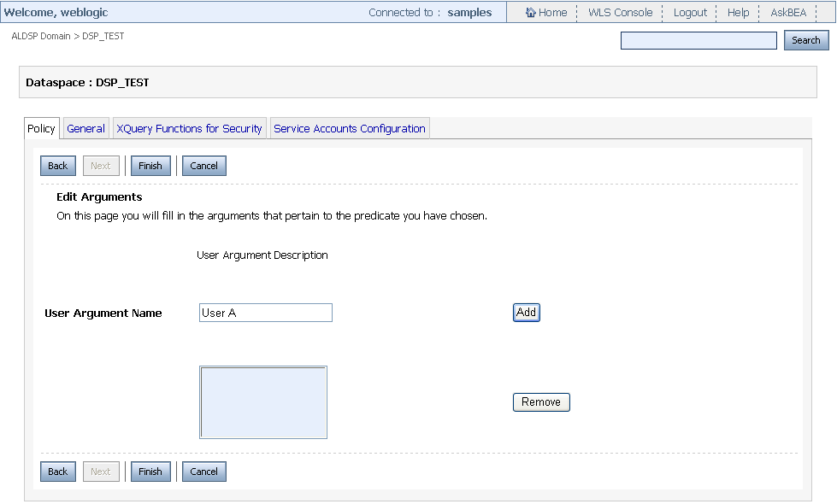837x504 pixels.
Task: Click the User Argument Name field
Action: [265, 313]
